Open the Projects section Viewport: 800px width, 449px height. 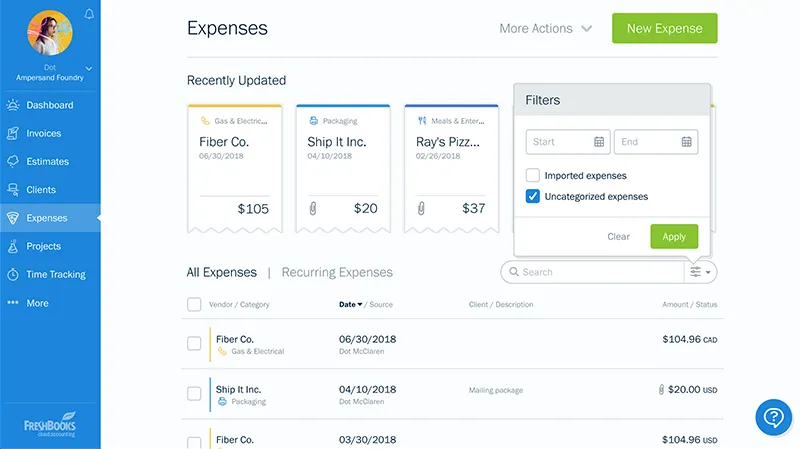pyautogui.click(x=43, y=246)
